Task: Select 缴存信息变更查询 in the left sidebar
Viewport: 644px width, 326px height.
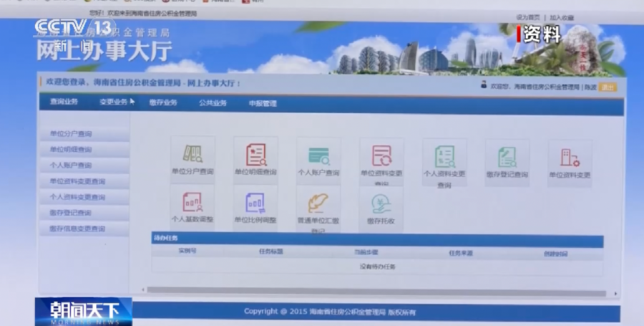Action: point(77,229)
